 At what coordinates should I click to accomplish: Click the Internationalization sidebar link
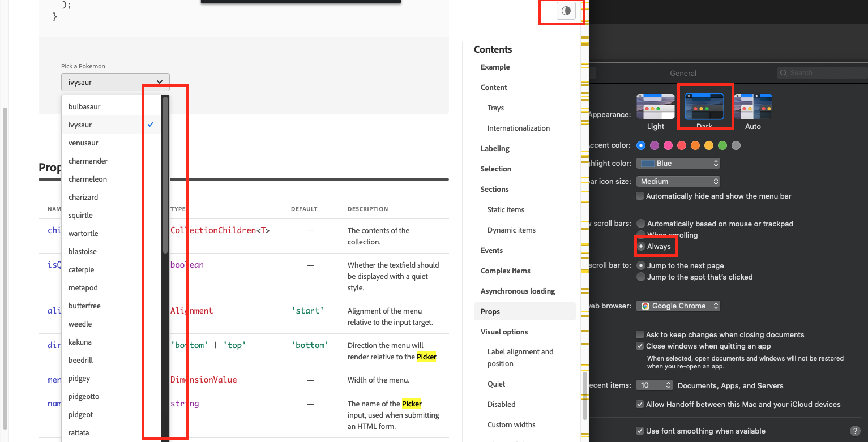point(518,128)
